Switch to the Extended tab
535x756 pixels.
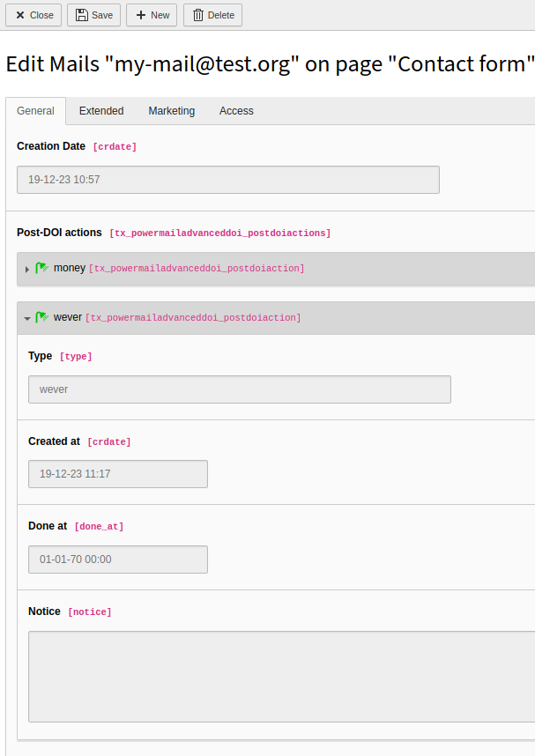101,111
